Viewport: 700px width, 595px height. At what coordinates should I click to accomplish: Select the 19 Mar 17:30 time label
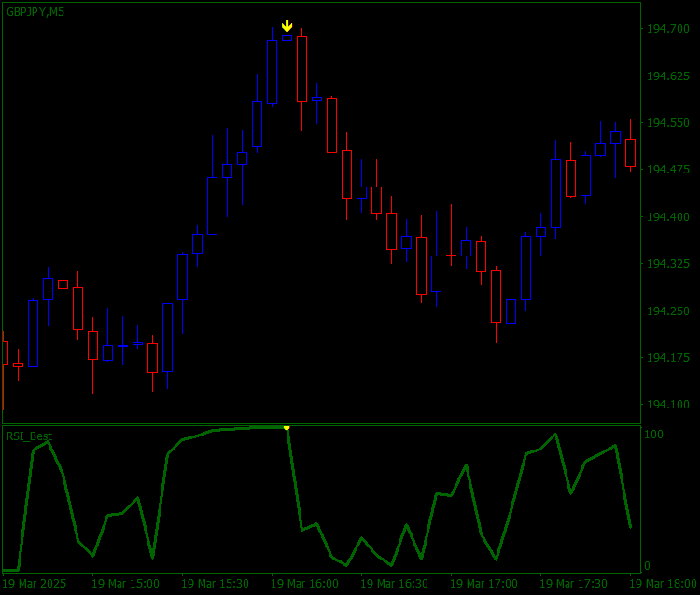[574, 584]
